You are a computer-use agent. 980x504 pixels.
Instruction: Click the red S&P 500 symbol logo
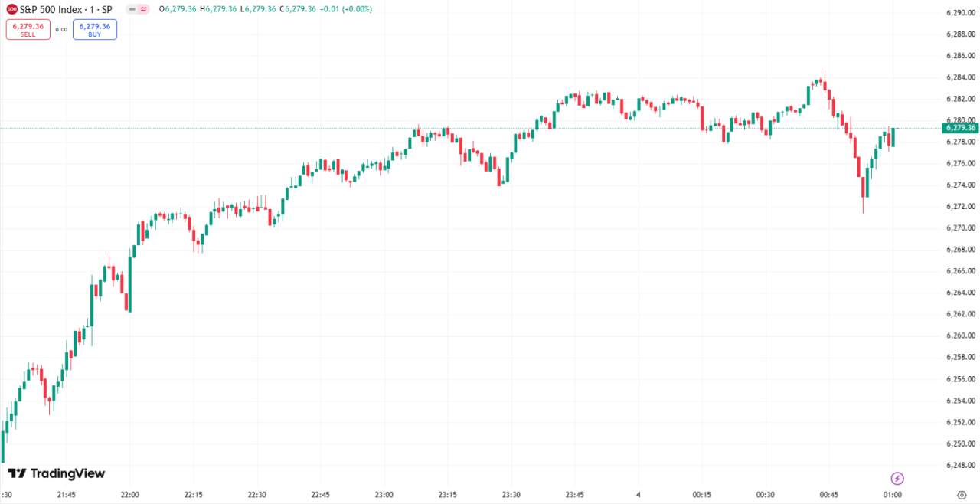11,9
